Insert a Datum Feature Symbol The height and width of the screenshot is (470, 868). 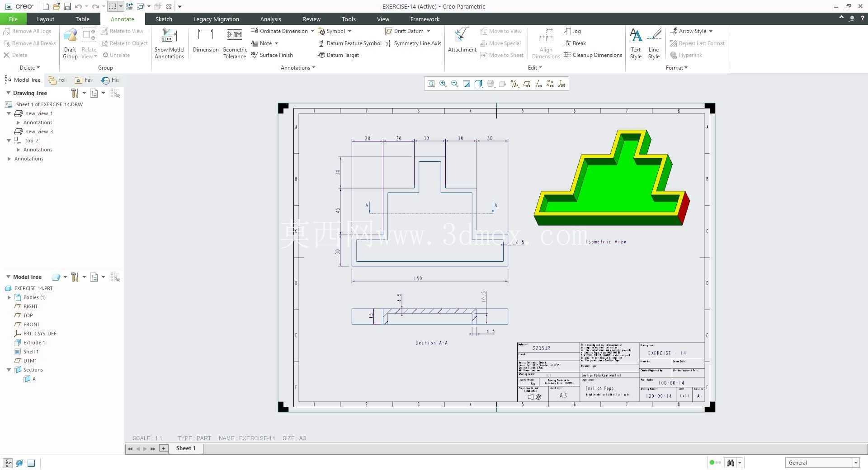coord(350,43)
